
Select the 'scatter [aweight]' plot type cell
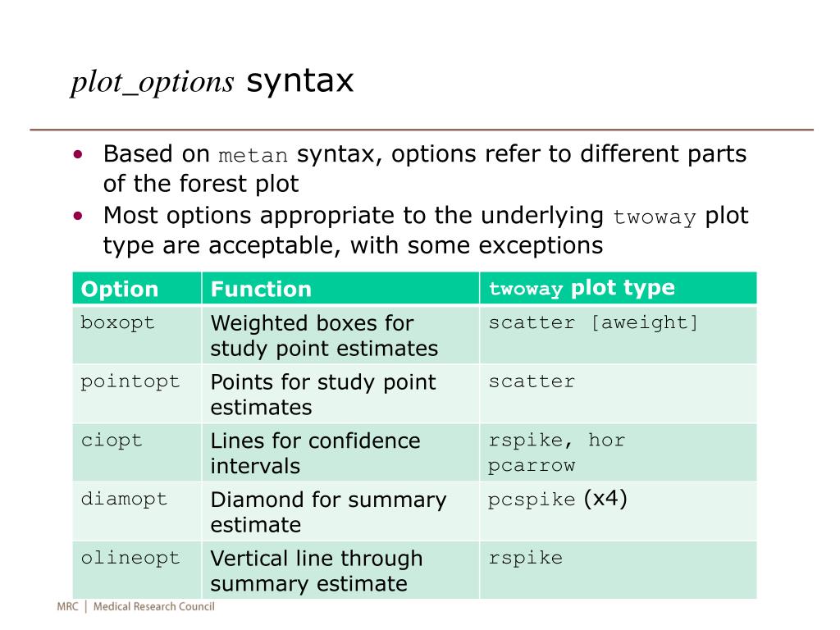tap(619, 335)
